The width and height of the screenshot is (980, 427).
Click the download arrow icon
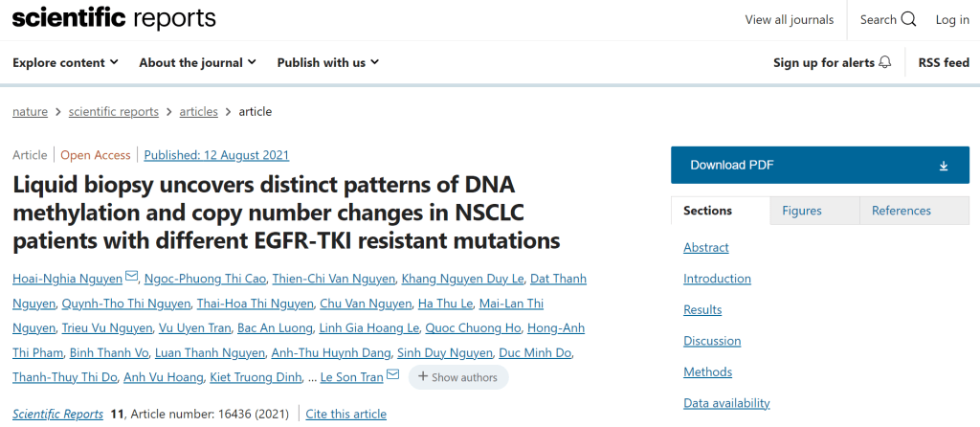coord(943,166)
